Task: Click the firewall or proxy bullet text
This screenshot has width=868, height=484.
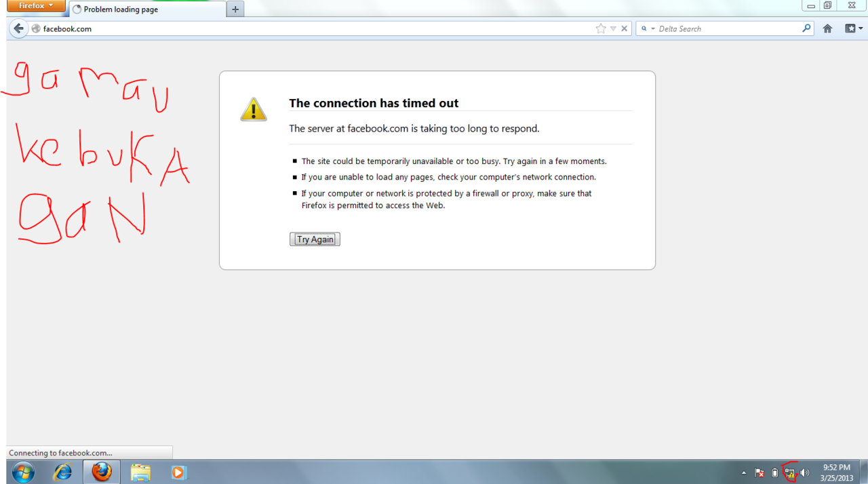Action: tap(447, 199)
